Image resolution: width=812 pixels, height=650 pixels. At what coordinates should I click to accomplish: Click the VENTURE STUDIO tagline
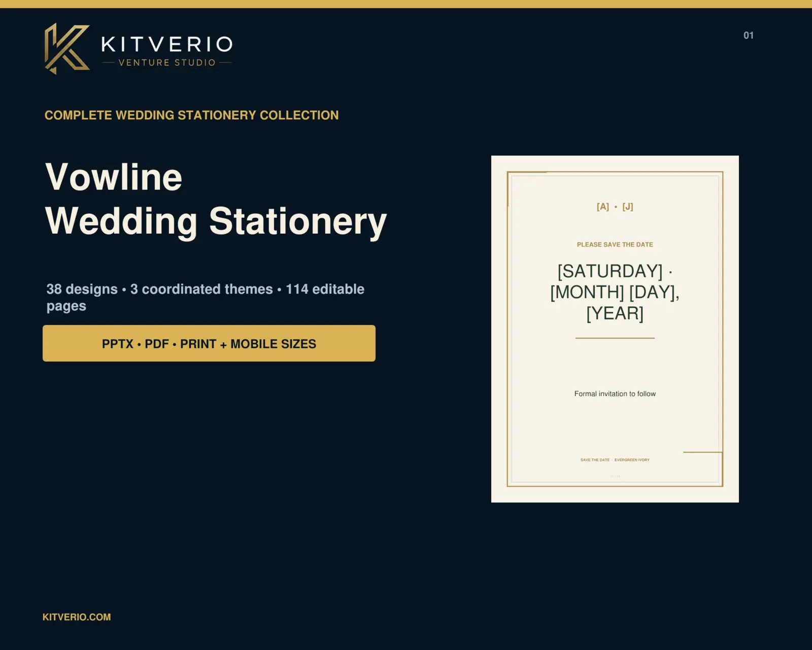click(167, 62)
